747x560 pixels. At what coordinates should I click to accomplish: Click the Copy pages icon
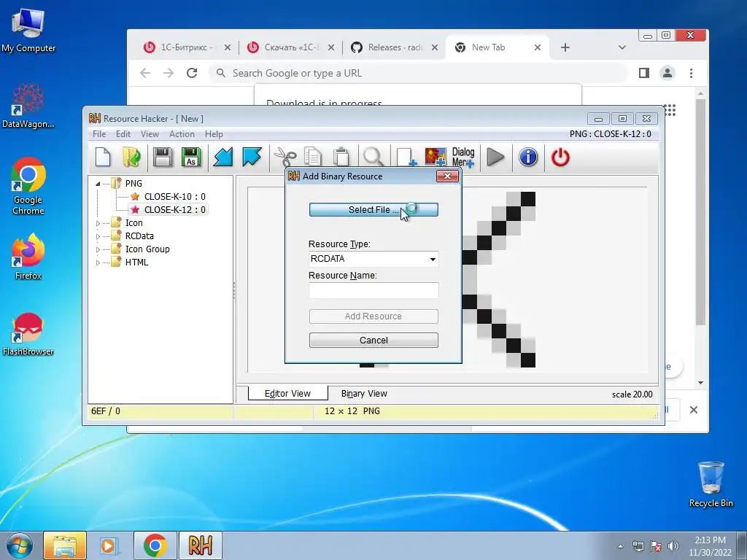coord(313,157)
